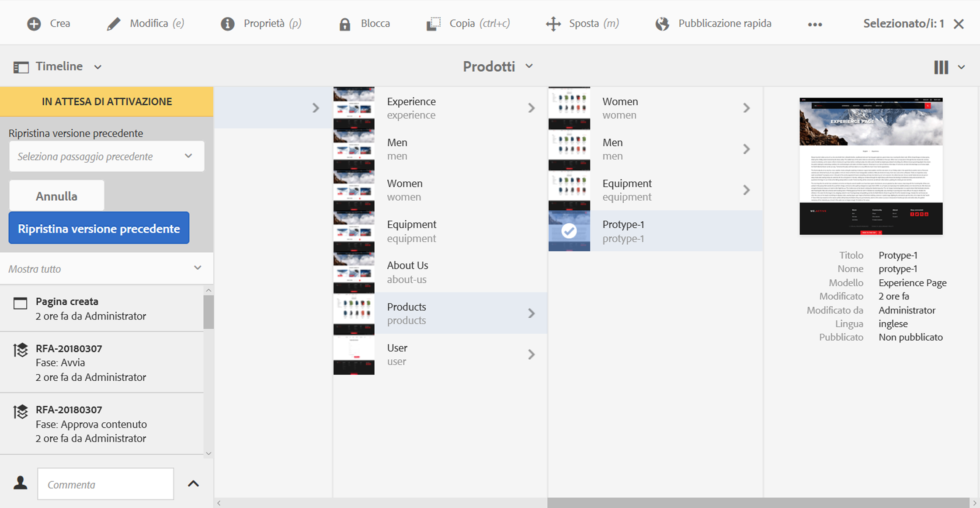Image resolution: width=980 pixels, height=508 pixels.
Task: Click the timeline panel vertical scrollbar
Action: [x=209, y=311]
